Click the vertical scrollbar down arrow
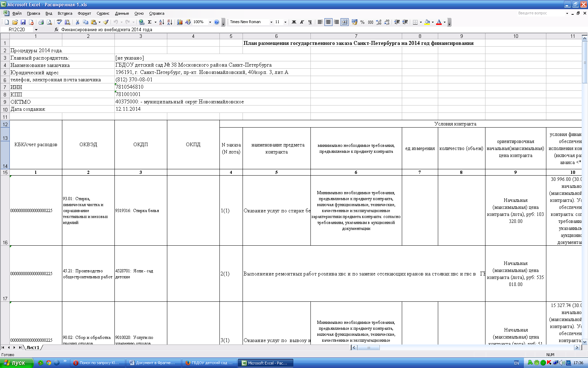This screenshot has width=588, height=368. pos(584,342)
